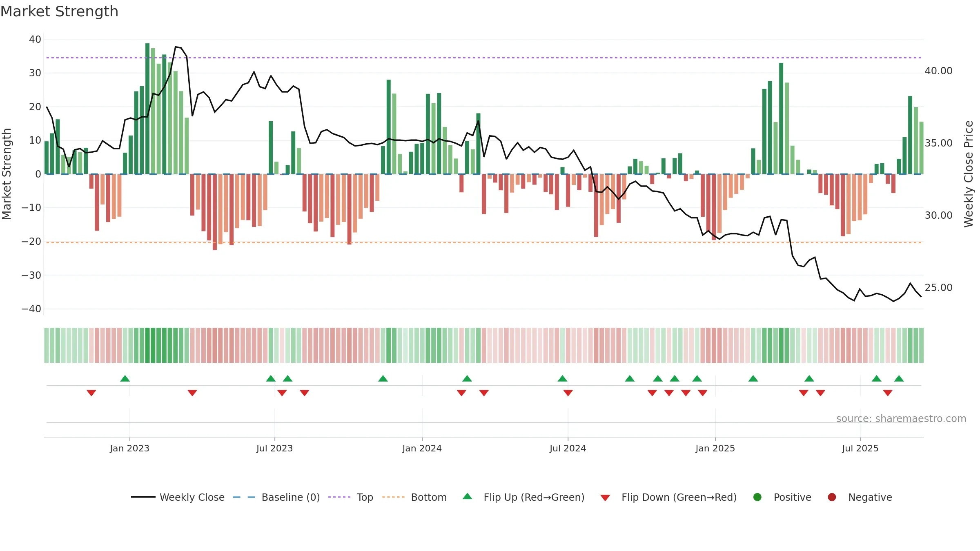Toggle Flip Down (Green→Red) legend entry
Viewport: 980px width, 551px height.
pos(668,497)
